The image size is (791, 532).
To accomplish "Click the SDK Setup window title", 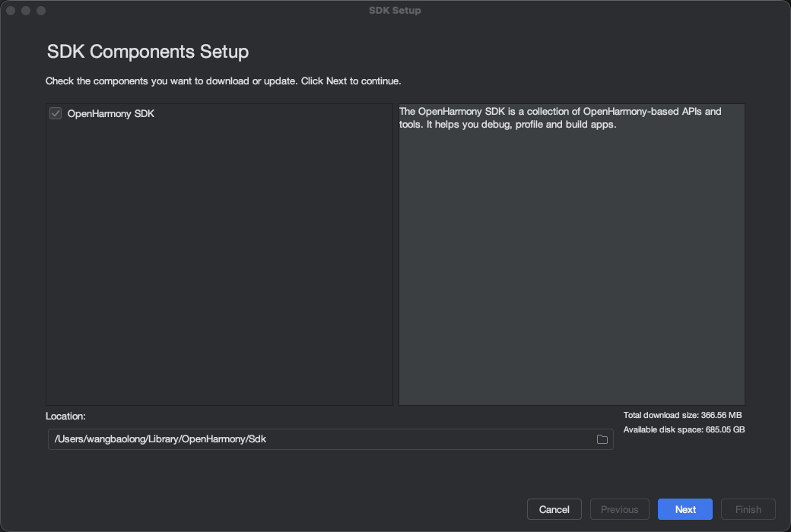I will tap(395, 11).
